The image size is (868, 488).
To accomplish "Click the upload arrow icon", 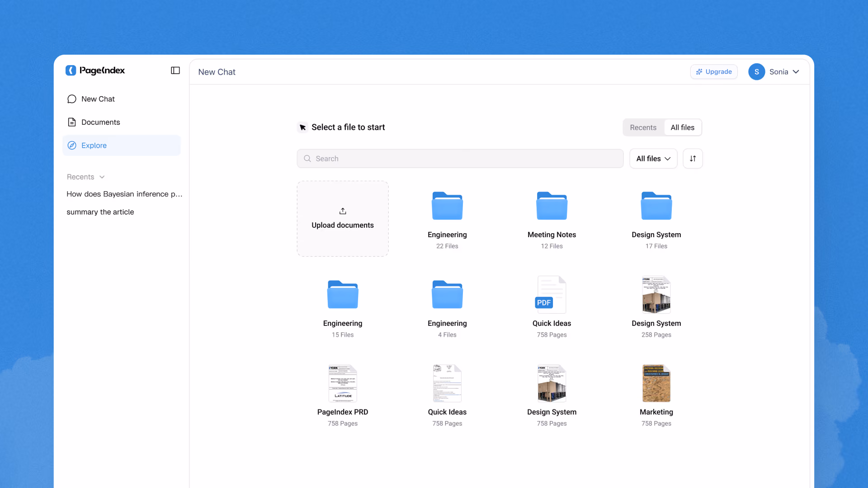I will [x=343, y=211].
